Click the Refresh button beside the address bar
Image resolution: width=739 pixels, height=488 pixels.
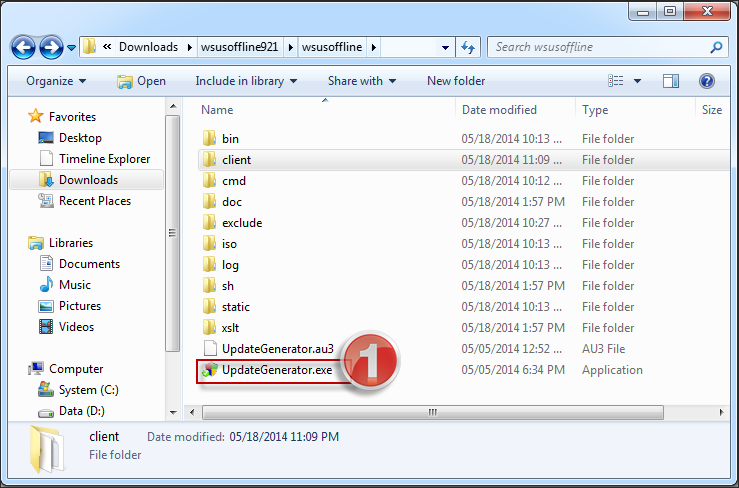468,47
